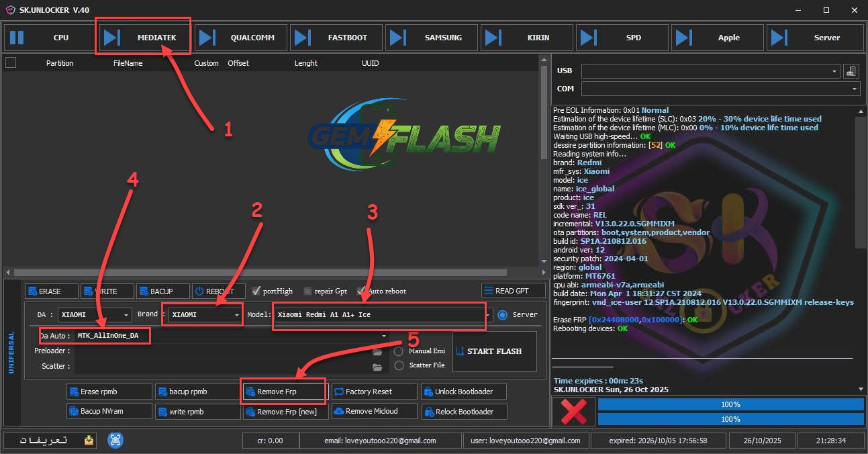
Task: Click the WRITE button
Action: click(x=107, y=291)
